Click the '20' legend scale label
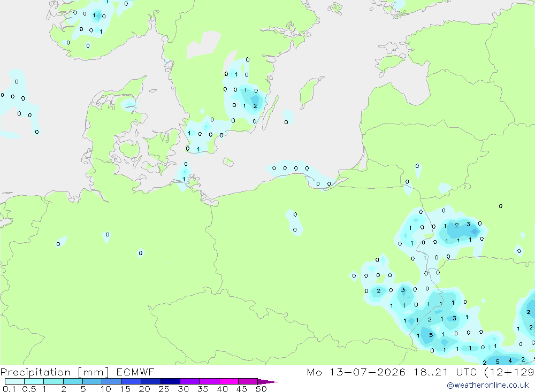535x392 pixels. 144,389
